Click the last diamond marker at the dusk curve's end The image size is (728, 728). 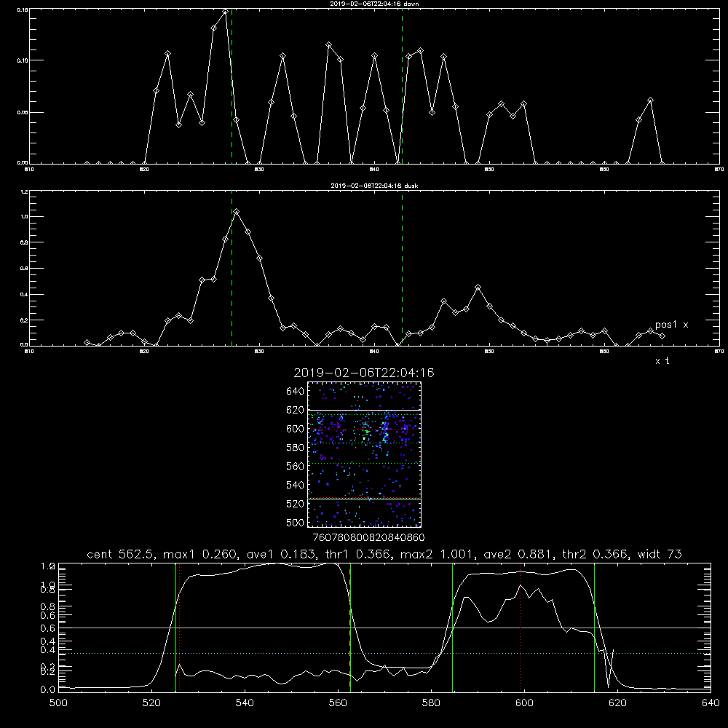pos(662,336)
